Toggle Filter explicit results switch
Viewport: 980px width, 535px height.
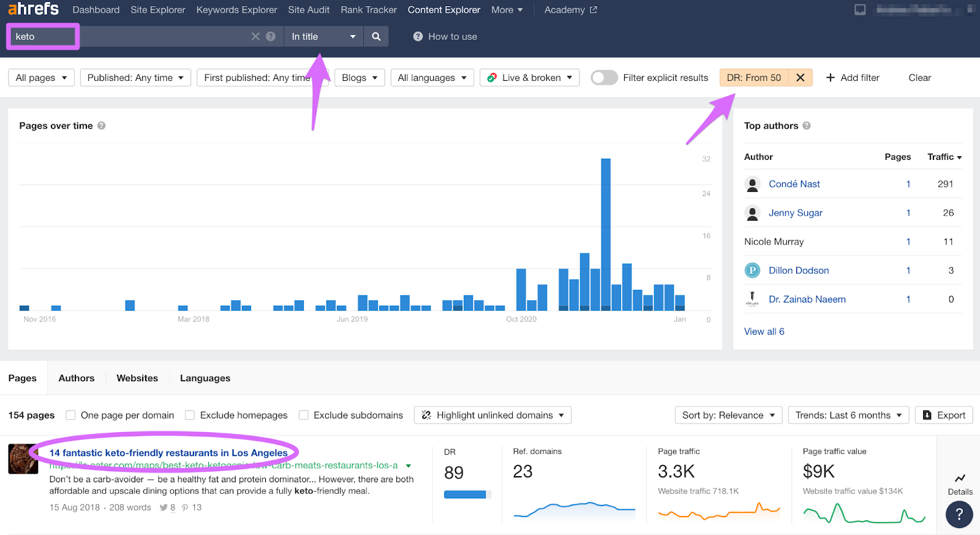pos(604,78)
